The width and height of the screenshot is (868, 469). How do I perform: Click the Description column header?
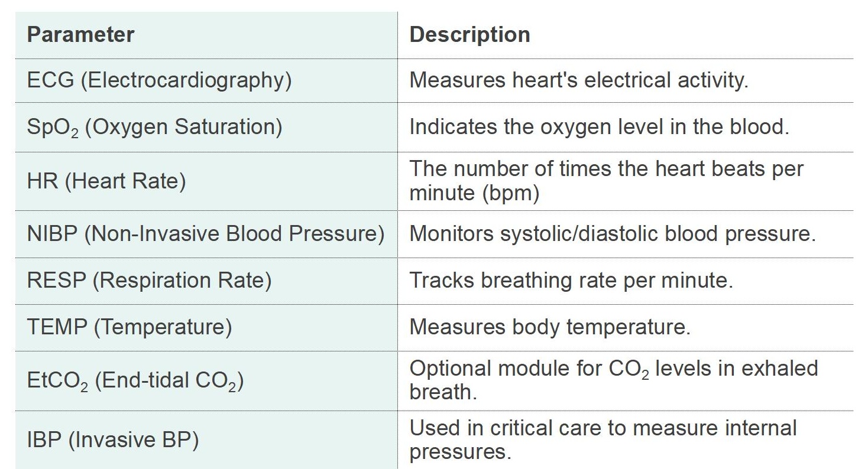tap(469, 34)
